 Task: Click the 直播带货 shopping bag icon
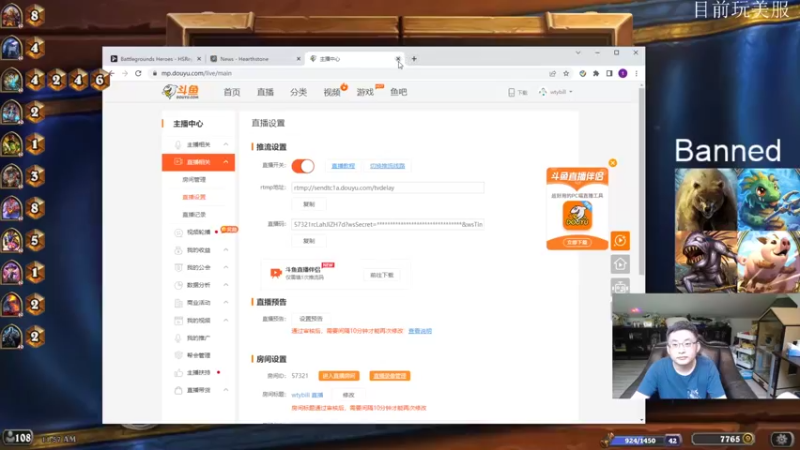pos(178,390)
